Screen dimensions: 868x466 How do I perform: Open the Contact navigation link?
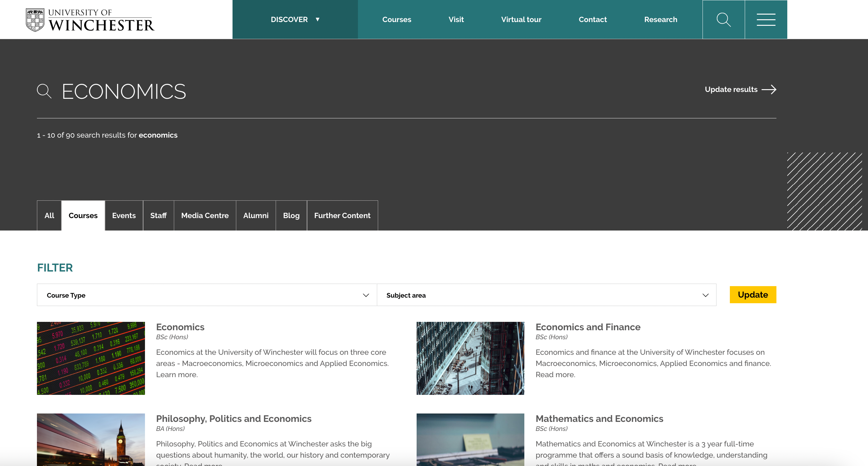click(592, 20)
